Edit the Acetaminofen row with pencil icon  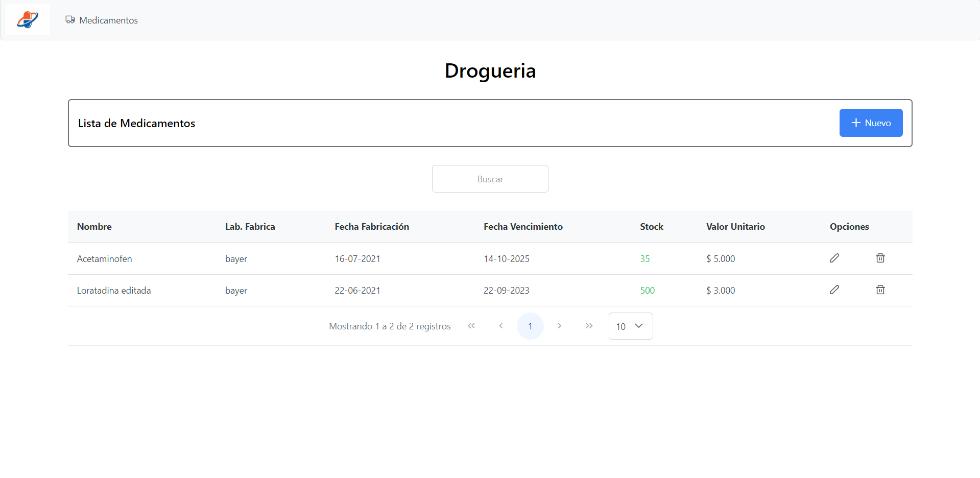click(x=834, y=258)
